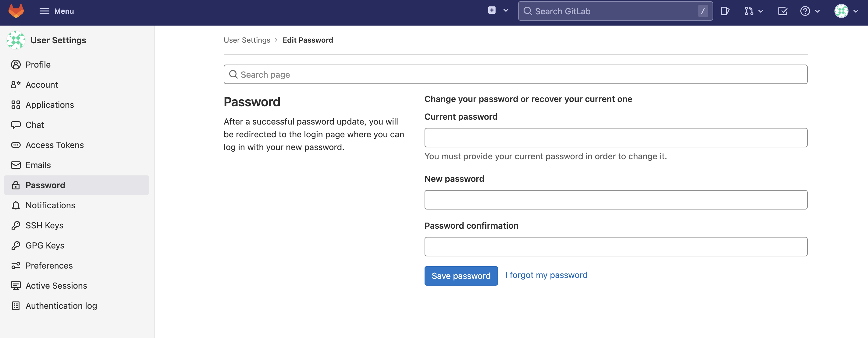868x338 pixels.
Task: Click the magnifier icon in Search page
Action: tap(233, 74)
